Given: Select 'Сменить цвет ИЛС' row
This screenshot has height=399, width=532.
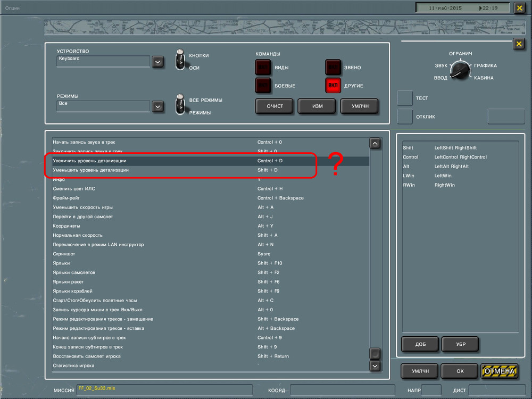Looking at the screenshot, I should click(210, 189).
